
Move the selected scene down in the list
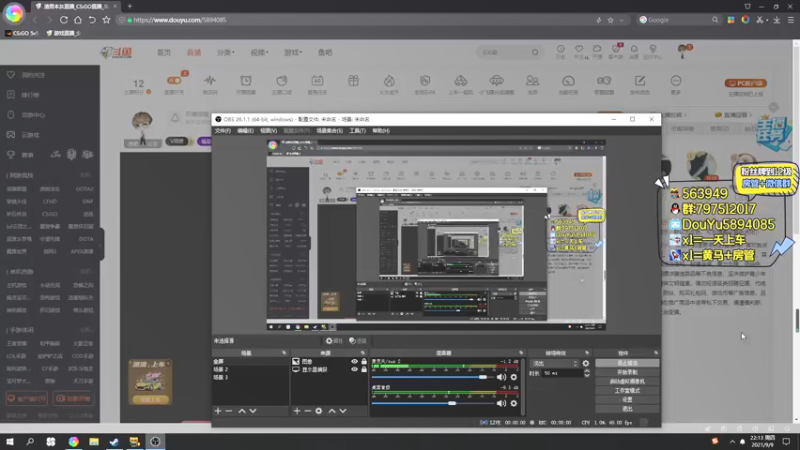(253, 411)
